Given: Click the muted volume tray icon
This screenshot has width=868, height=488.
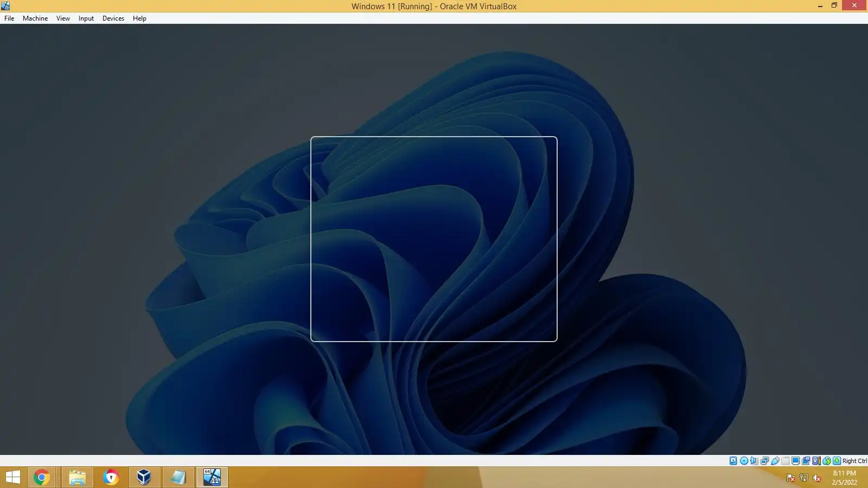Looking at the screenshot, I should click(816, 478).
